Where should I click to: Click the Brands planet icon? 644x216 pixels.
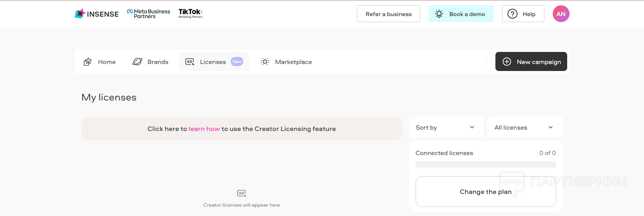137,62
